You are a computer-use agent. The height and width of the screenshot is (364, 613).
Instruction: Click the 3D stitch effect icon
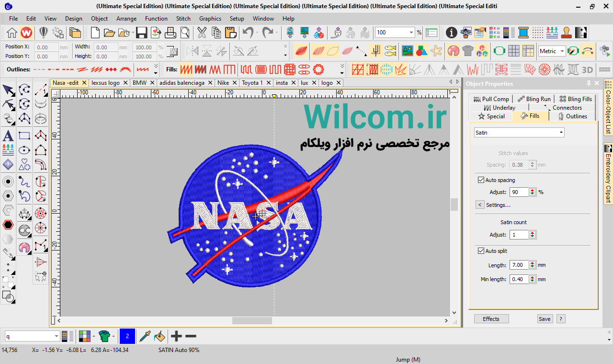587,69
